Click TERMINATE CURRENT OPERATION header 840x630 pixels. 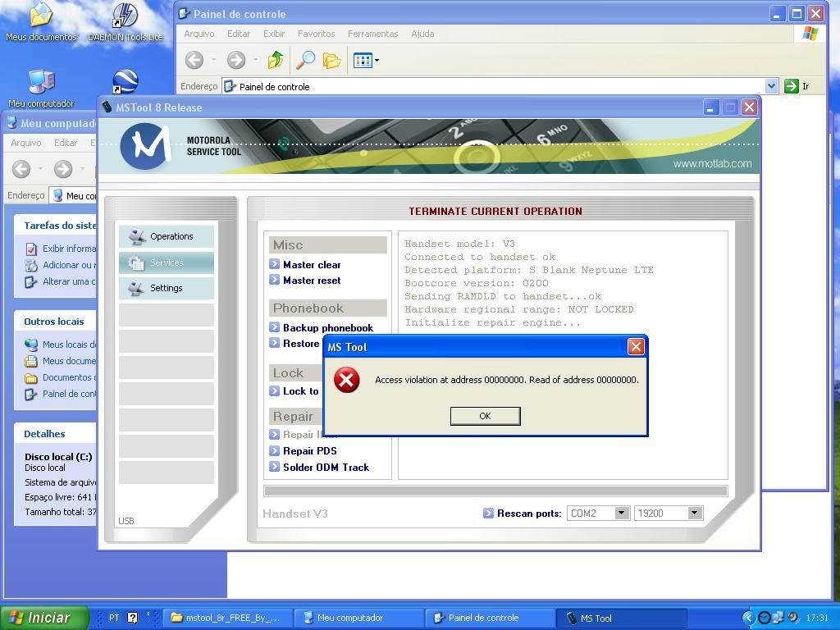[x=495, y=212]
